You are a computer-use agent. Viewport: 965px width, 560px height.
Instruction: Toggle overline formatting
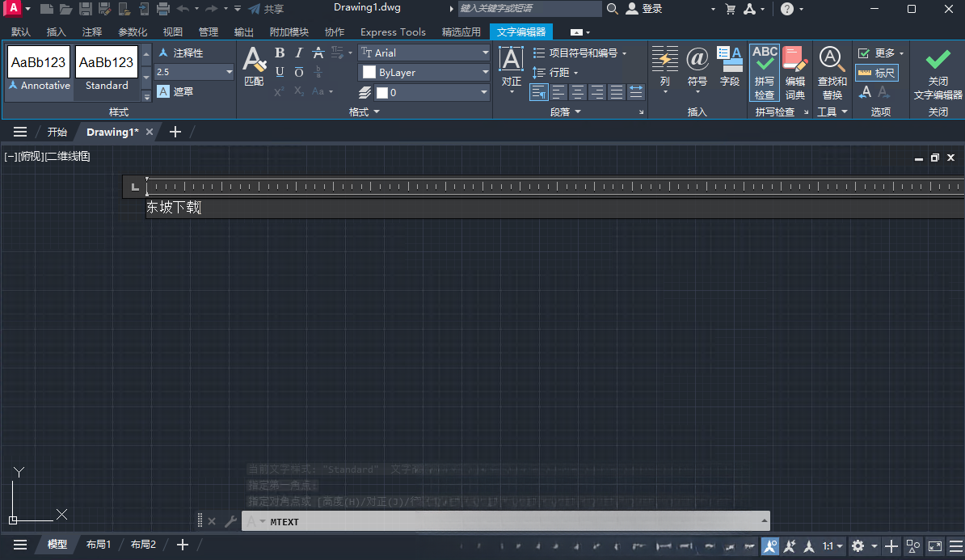[299, 72]
